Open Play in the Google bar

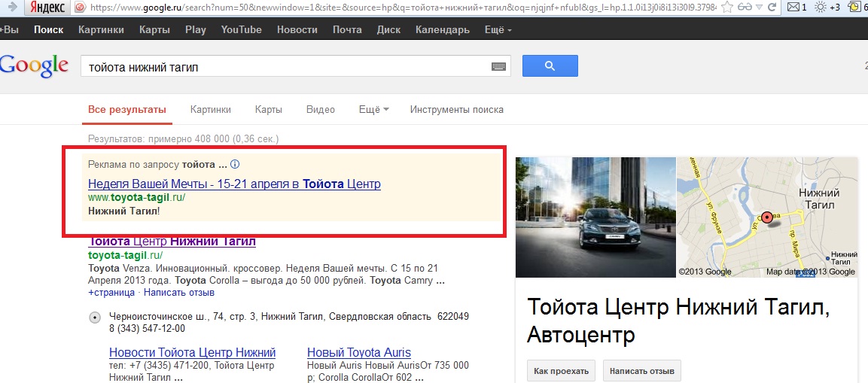click(x=196, y=30)
